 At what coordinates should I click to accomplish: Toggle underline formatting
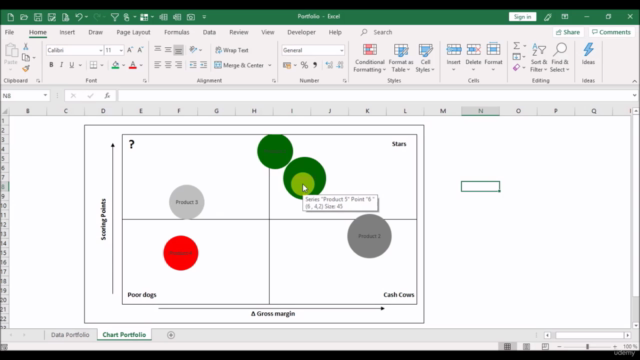tap(72, 65)
